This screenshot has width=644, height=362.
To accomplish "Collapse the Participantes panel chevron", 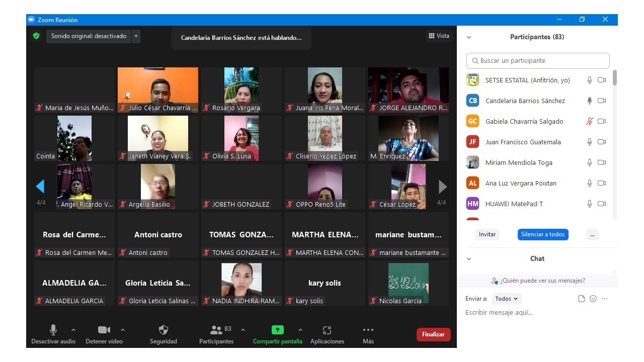I will [x=469, y=37].
